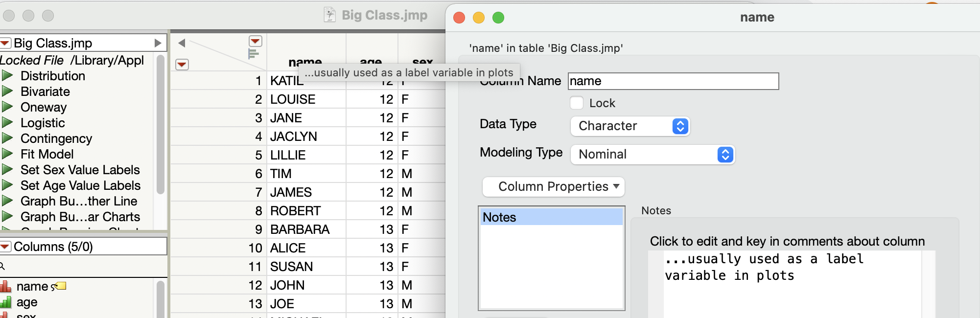Screen dimensions: 980x318
Task: Click the left arrow in table corner
Action: pyautogui.click(x=182, y=43)
